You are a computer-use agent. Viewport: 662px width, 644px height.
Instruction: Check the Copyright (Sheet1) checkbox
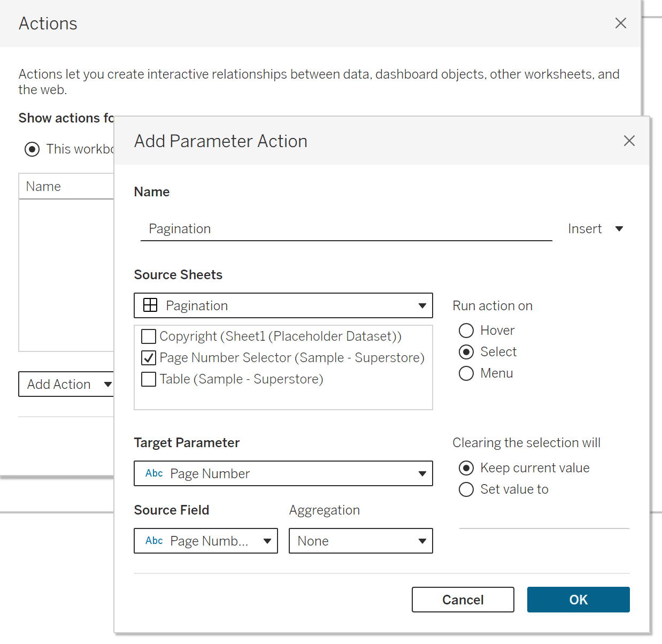(x=149, y=336)
